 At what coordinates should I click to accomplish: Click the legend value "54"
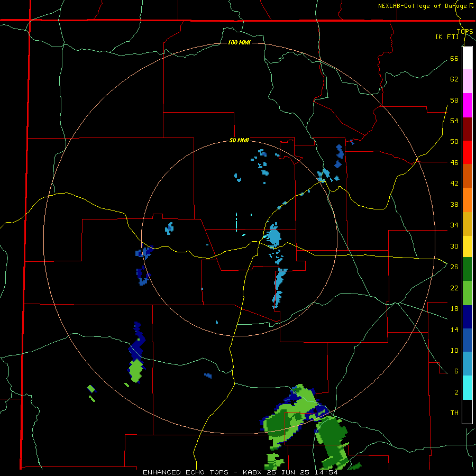click(454, 121)
